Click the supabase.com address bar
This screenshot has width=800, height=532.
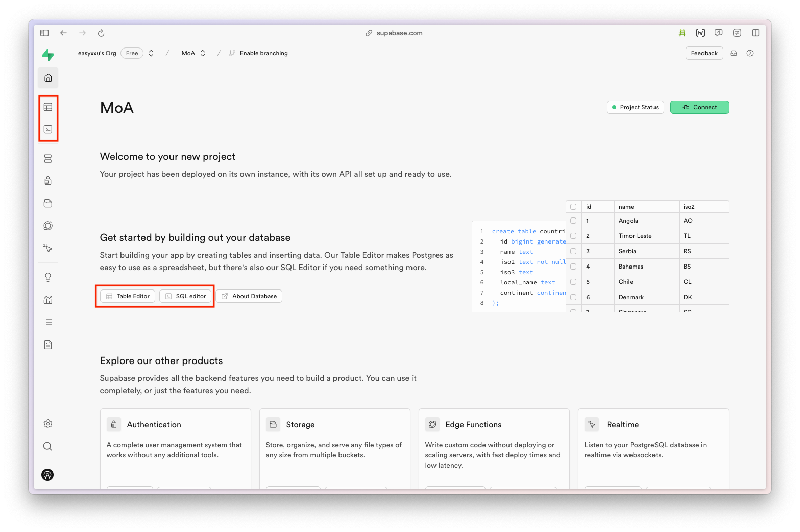click(394, 33)
